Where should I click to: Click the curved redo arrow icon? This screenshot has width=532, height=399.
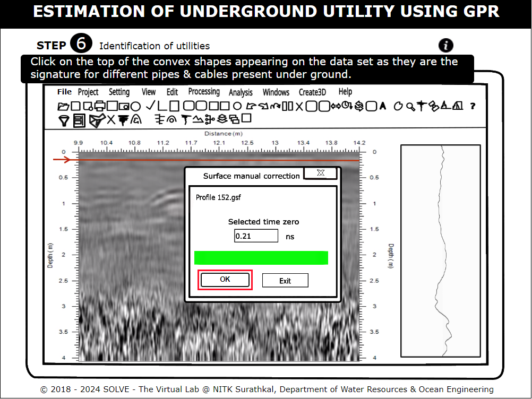pyautogui.click(x=264, y=107)
